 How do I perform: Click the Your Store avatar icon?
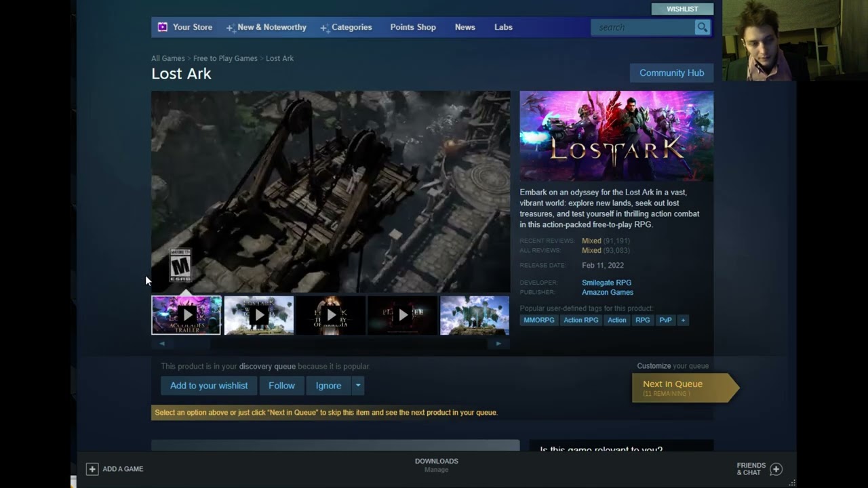point(163,27)
